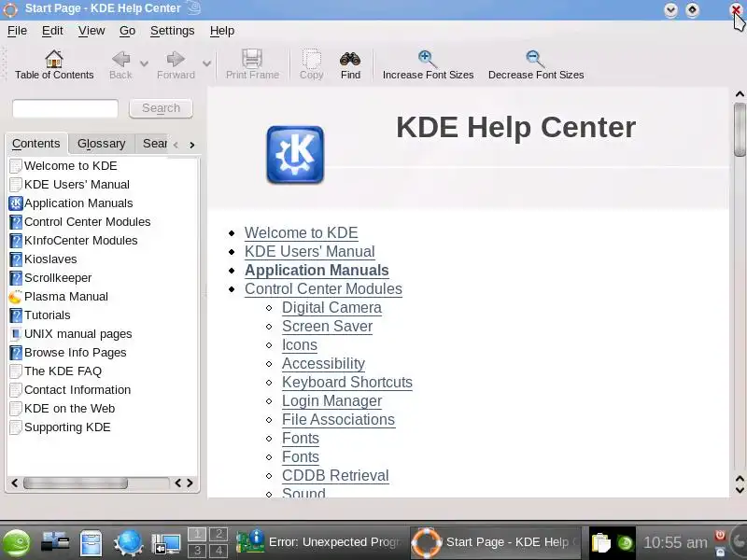The height and width of the screenshot is (560, 747).
Task: Follow the Welcome to KDE link on the page
Action: pyautogui.click(x=301, y=232)
